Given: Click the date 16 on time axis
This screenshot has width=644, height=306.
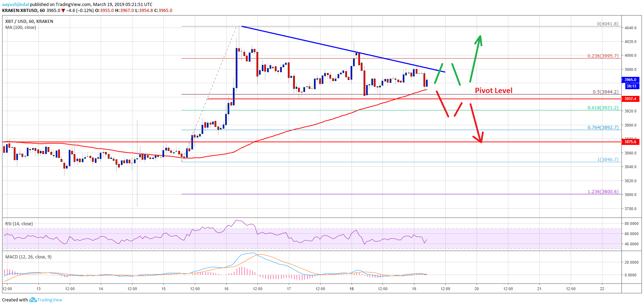Looking at the screenshot, I should (226, 289).
